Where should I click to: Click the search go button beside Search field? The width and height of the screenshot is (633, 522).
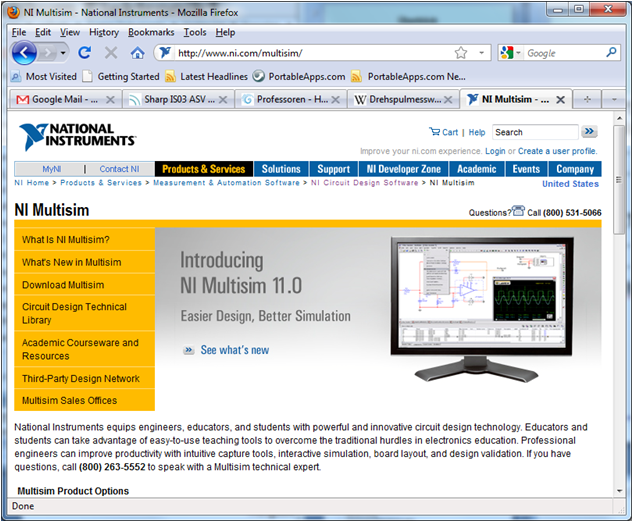tap(589, 131)
